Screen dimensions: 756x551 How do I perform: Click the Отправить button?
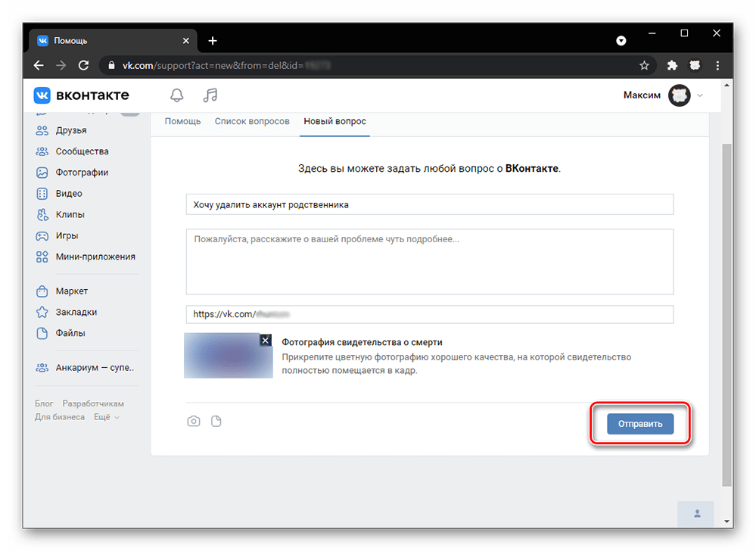point(639,424)
